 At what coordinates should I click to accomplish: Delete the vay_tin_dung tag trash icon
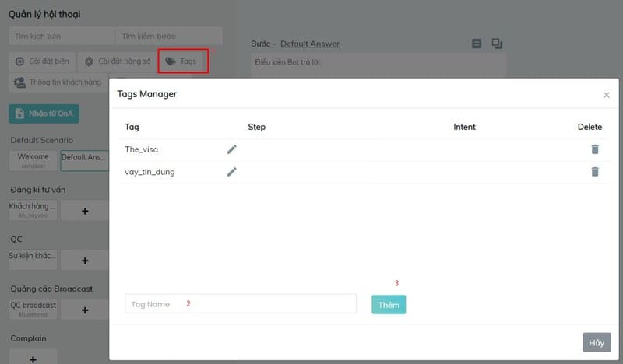point(595,172)
